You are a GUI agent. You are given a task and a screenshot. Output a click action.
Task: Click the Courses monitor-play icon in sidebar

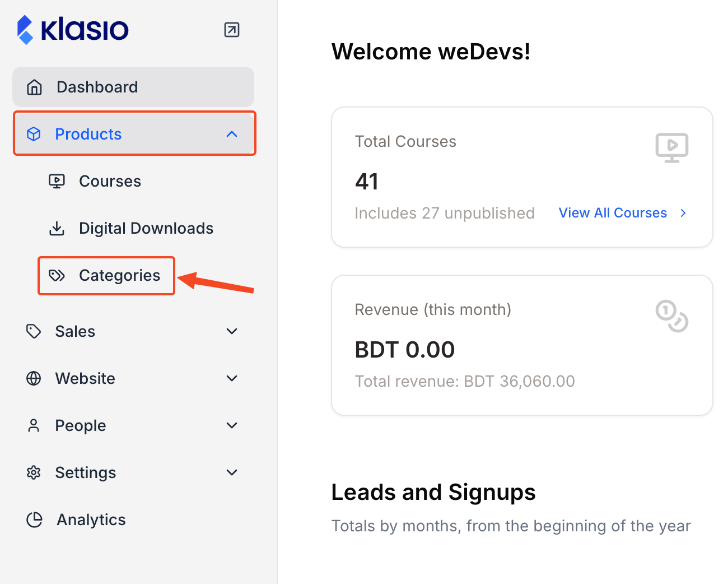(57, 181)
